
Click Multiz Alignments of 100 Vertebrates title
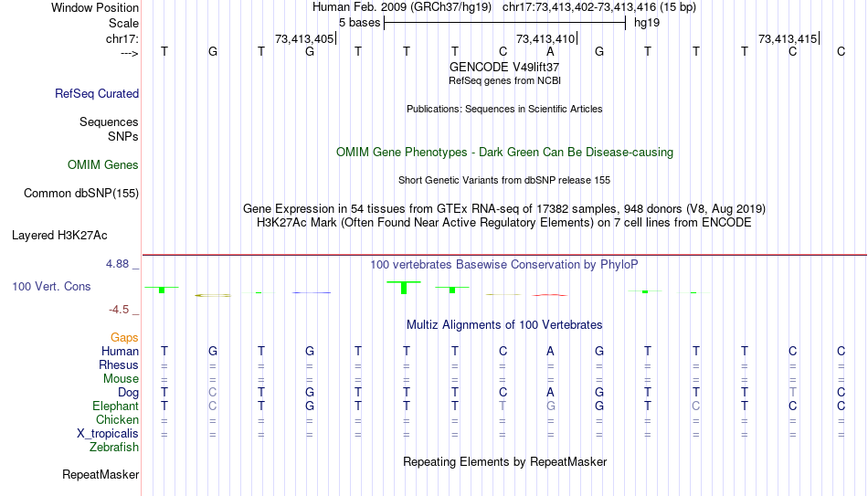[503, 325]
